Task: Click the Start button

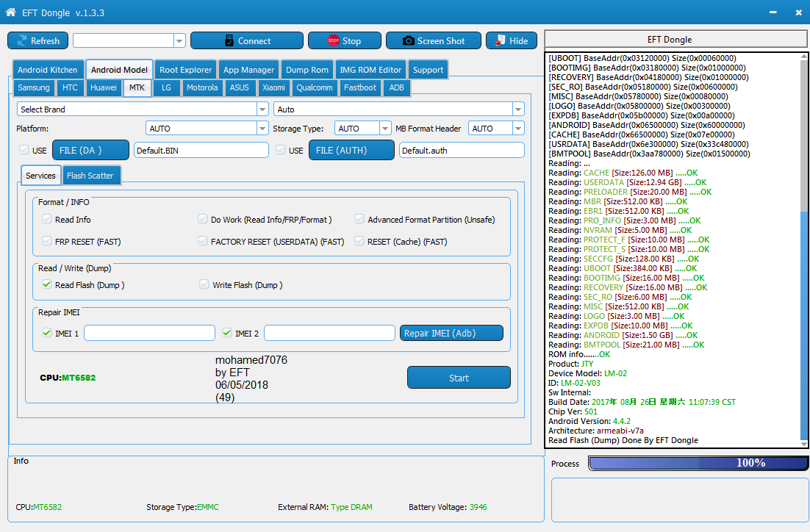Action: point(459,378)
